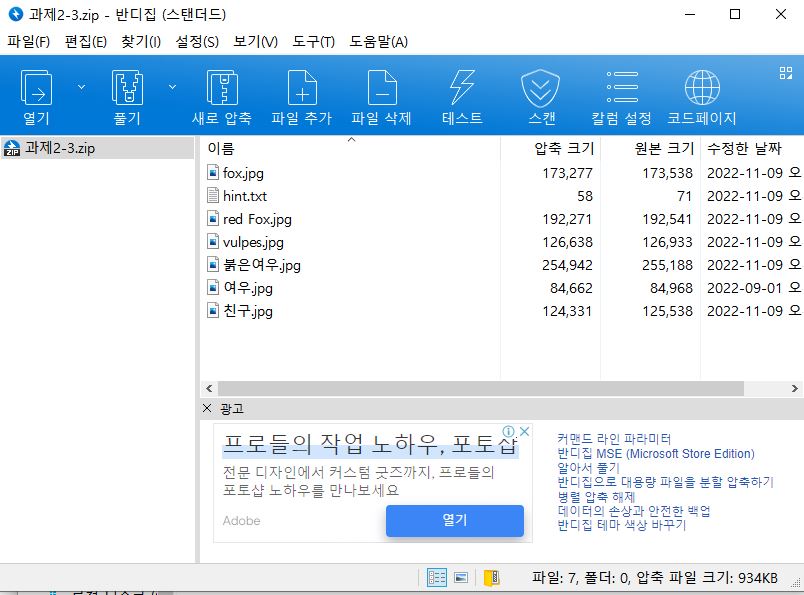
Task: Select the 붉은여우.jpg file row
Action: tap(502, 265)
